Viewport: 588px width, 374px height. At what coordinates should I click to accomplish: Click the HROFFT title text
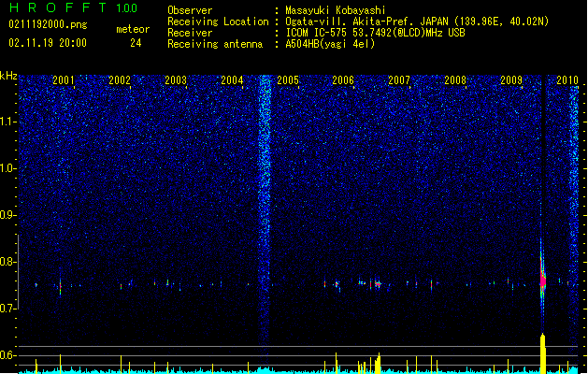[x=58, y=7]
